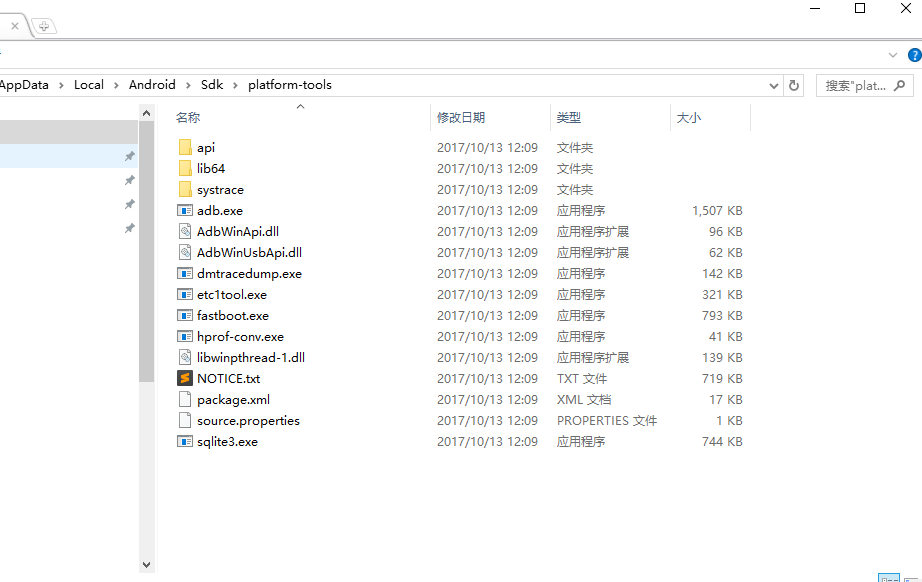Select the systrace folder icon

click(x=185, y=189)
